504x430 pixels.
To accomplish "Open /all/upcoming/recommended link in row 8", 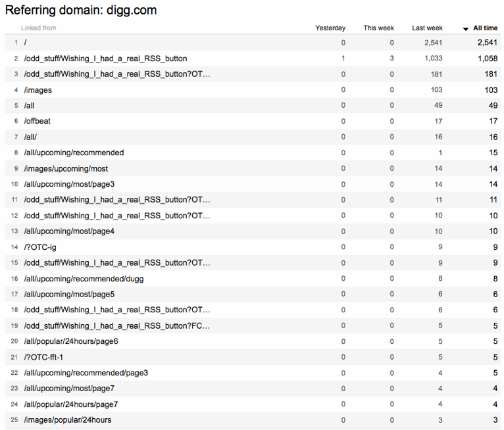I will tap(74, 153).
